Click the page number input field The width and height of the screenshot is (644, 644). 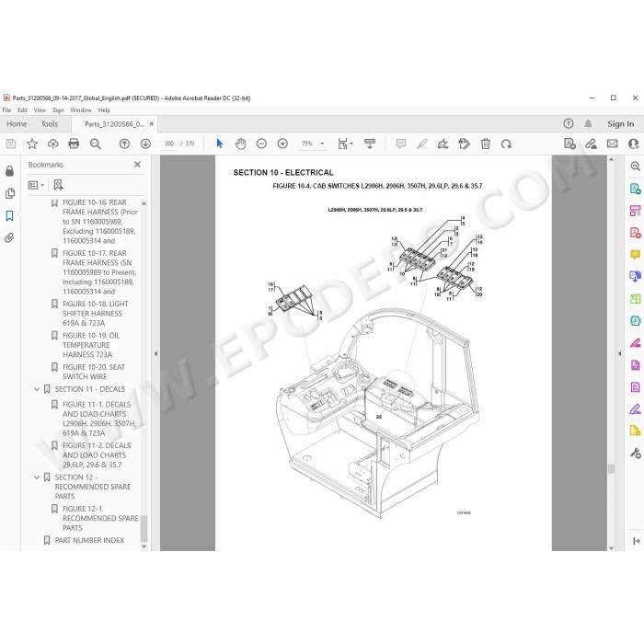(168, 144)
